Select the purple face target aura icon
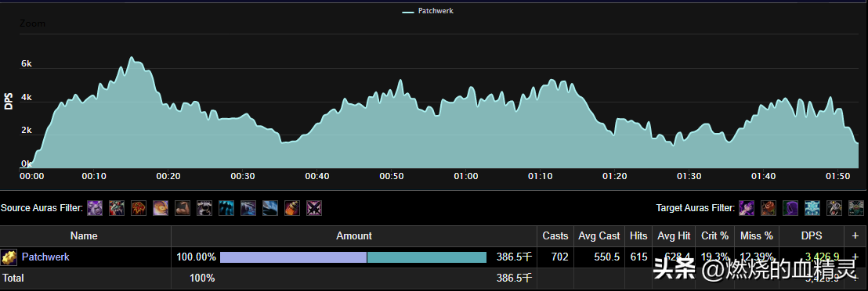The height and width of the screenshot is (291, 868). point(747,208)
